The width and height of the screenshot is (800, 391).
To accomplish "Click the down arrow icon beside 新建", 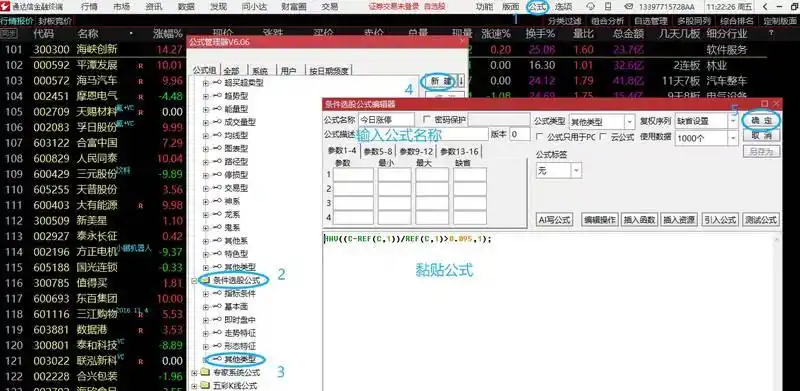I will pyautogui.click(x=461, y=81).
